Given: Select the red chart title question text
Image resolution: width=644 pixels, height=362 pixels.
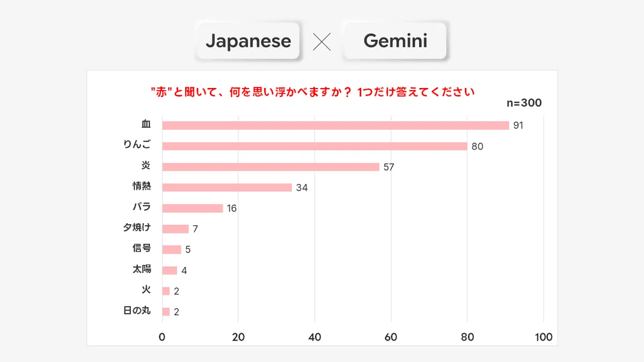Looking at the screenshot, I should (313, 92).
